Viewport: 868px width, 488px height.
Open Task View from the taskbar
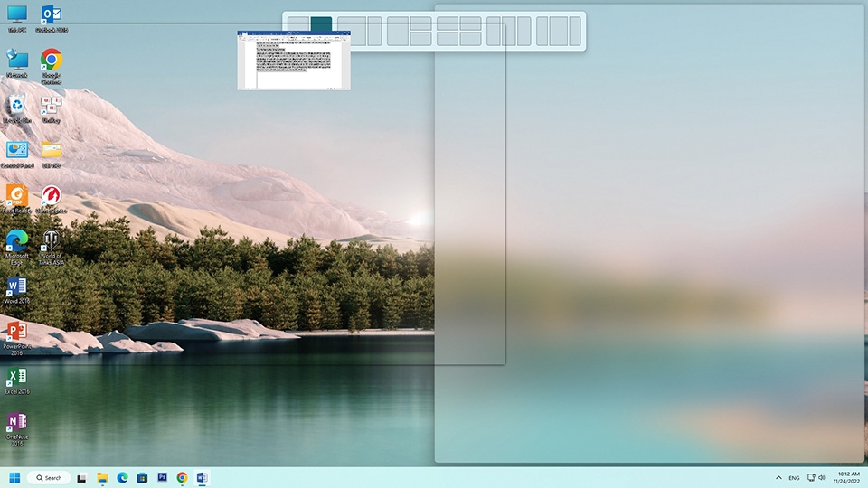[81, 477]
